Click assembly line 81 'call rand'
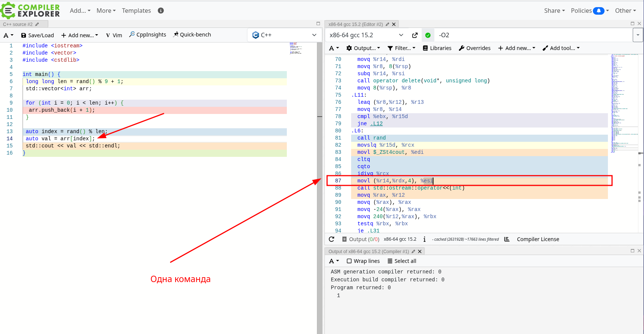 click(371, 138)
